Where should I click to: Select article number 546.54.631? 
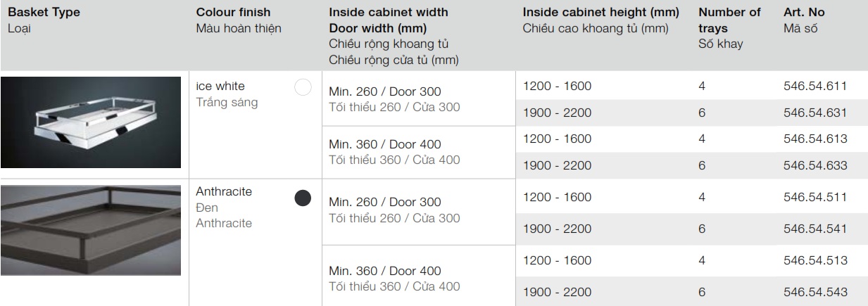pos(814,113)
